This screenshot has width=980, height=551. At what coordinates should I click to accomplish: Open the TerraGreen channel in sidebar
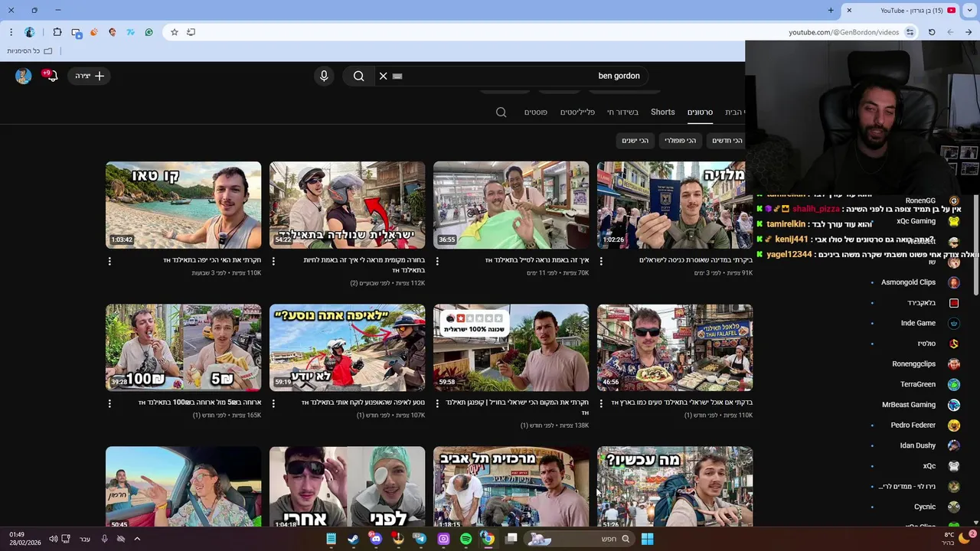(918, 384)
